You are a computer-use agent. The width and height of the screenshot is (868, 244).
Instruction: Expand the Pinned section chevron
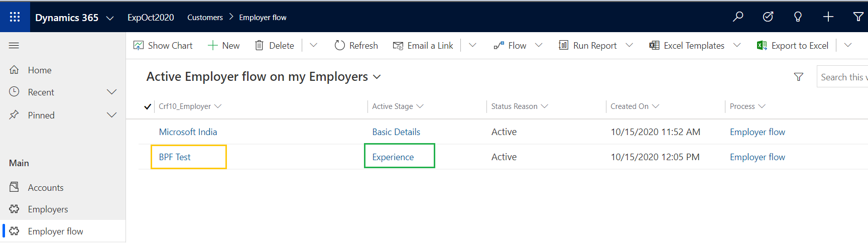pos(111,115)
